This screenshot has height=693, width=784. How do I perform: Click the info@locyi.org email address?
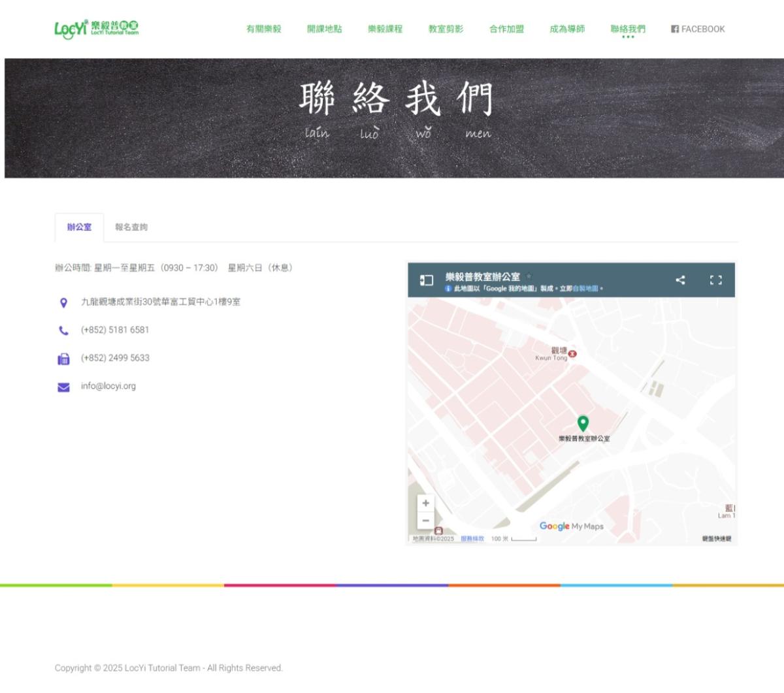108,386
